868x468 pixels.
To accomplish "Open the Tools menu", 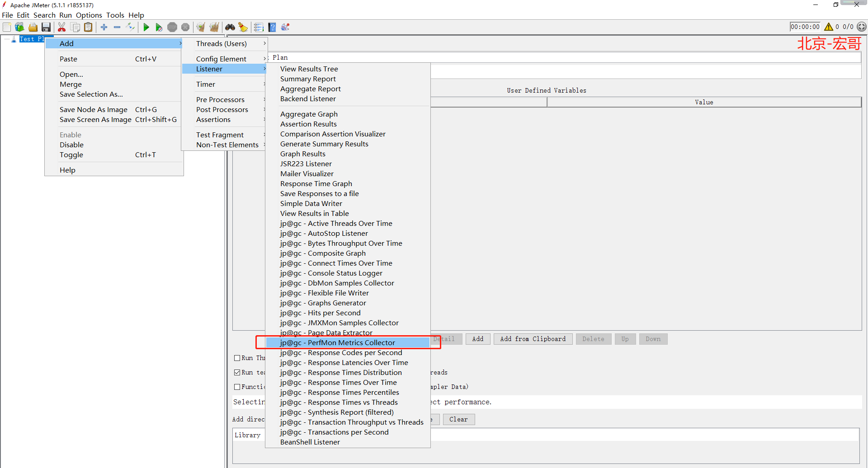I will (115, 15).
